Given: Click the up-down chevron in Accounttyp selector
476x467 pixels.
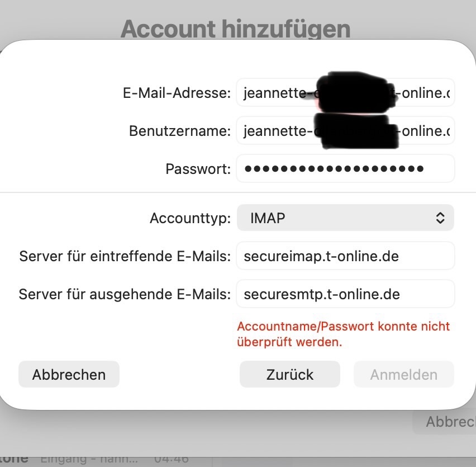Looking at the screenshot, I should tap(440, 218).
